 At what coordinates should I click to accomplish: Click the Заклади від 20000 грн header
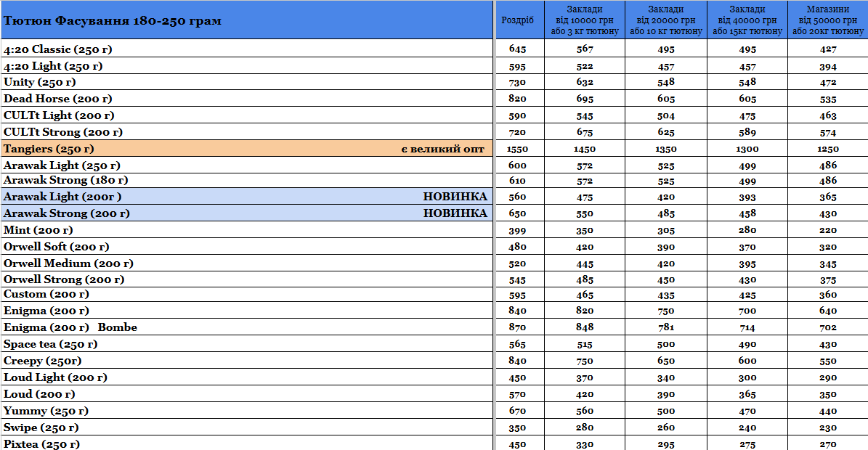[x=666, y=20]
